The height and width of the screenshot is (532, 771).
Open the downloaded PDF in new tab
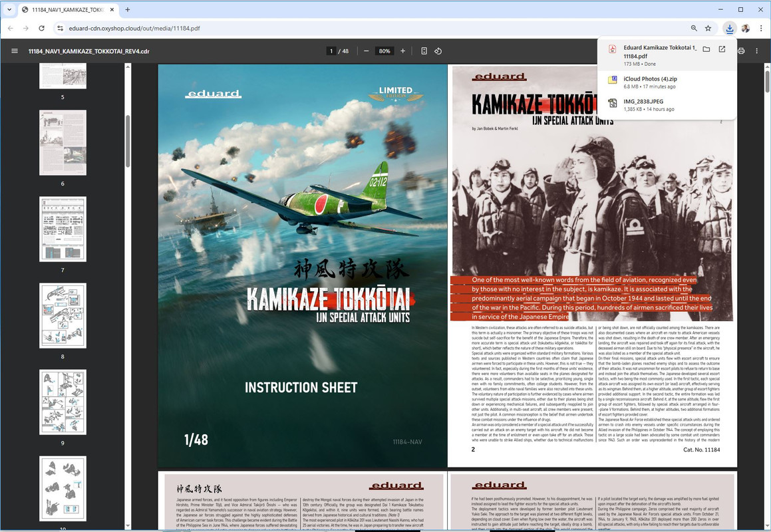click(x=722, y=49)
